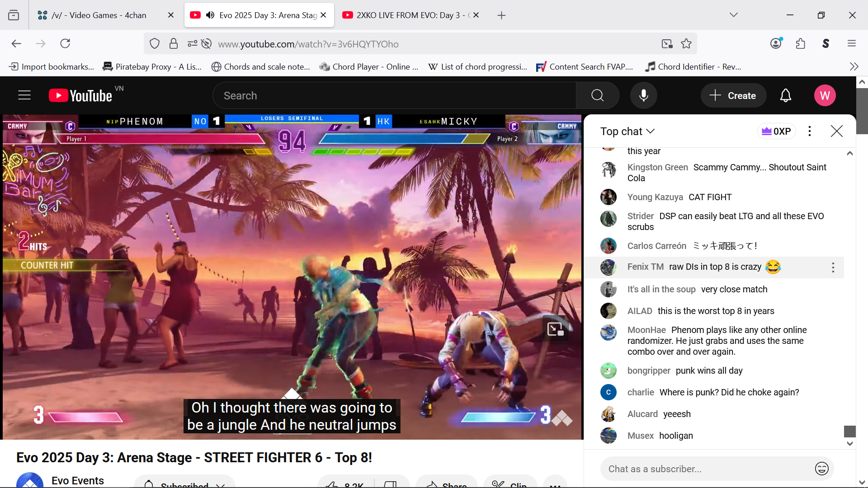The height and width of the screenshot is (488, 868).
Task: Open List of chord progressions bookmark
Action: 477,66
